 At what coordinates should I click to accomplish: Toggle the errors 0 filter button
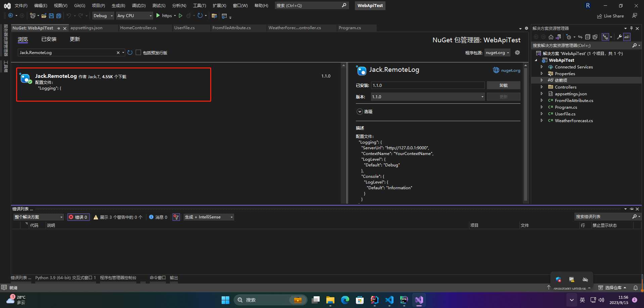pyautogui.click(x=78, y=217)
